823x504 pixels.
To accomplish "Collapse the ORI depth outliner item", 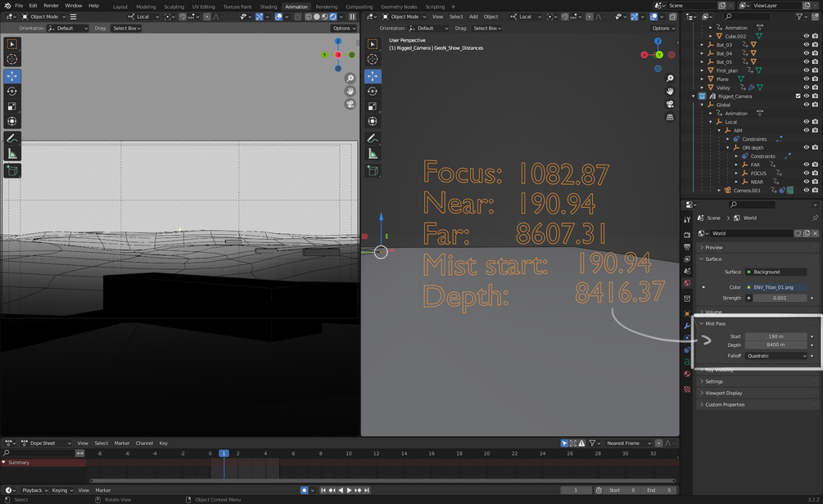I will coord(727,148).
